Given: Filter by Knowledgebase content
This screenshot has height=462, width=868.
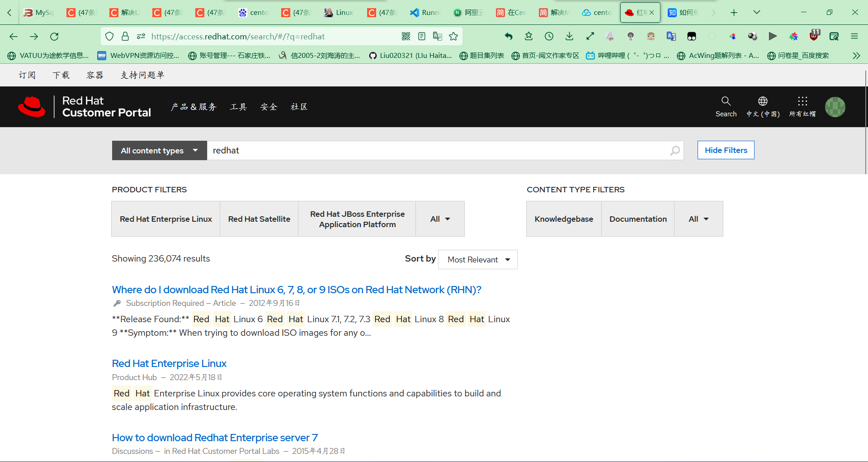Looking at the screenshot, I should coord(564,219).
